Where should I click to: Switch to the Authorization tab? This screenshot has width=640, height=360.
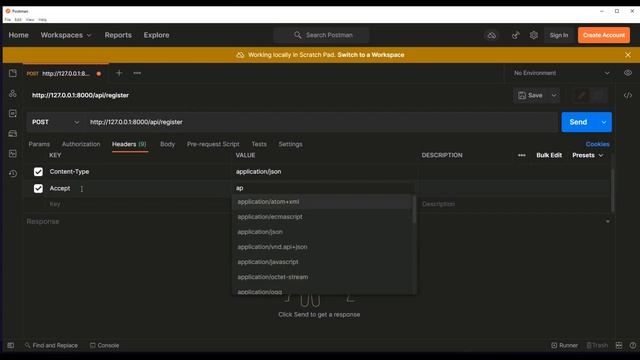81,144
